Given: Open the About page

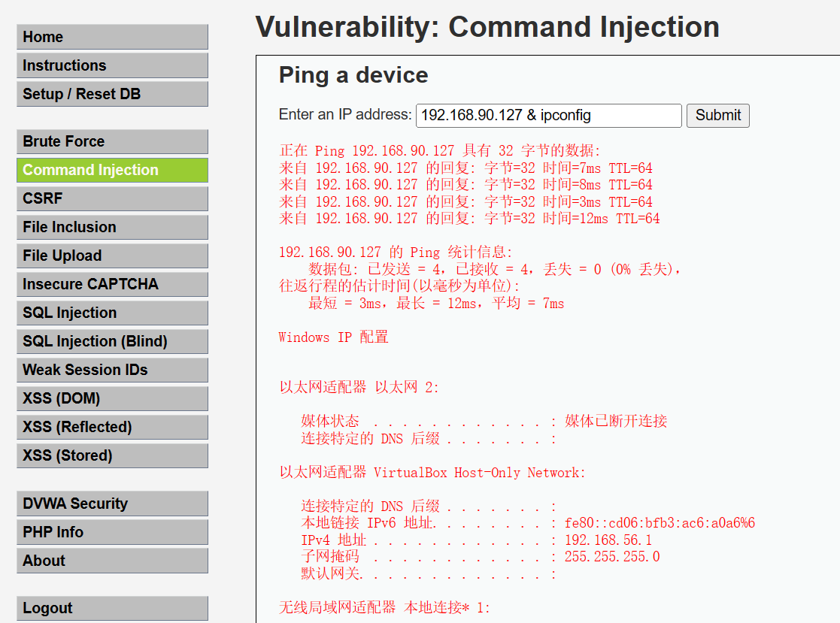Looking at the screenshot, I should 112,561.
